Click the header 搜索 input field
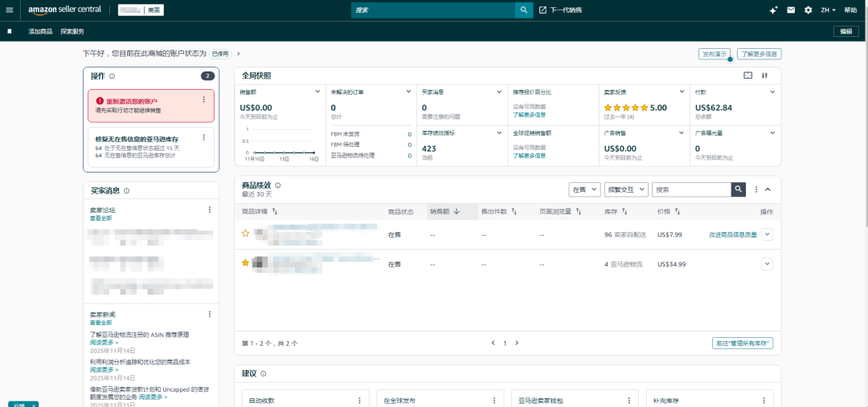 433,10
